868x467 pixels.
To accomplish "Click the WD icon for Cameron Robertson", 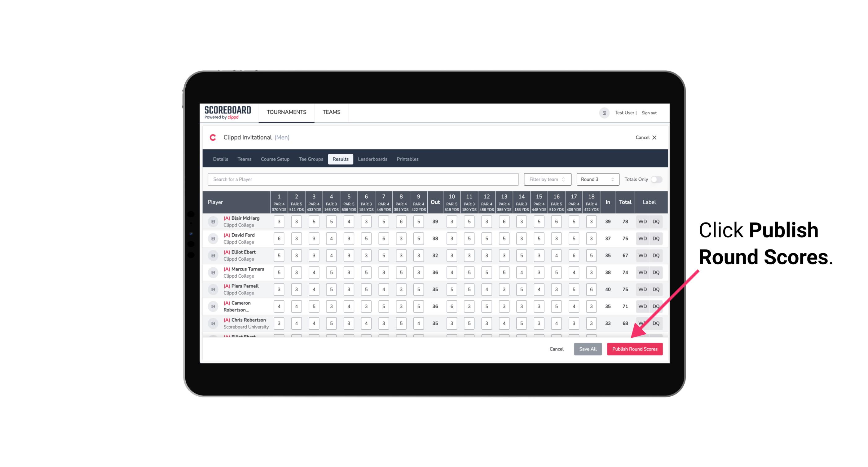I will (x=642, y=306).
